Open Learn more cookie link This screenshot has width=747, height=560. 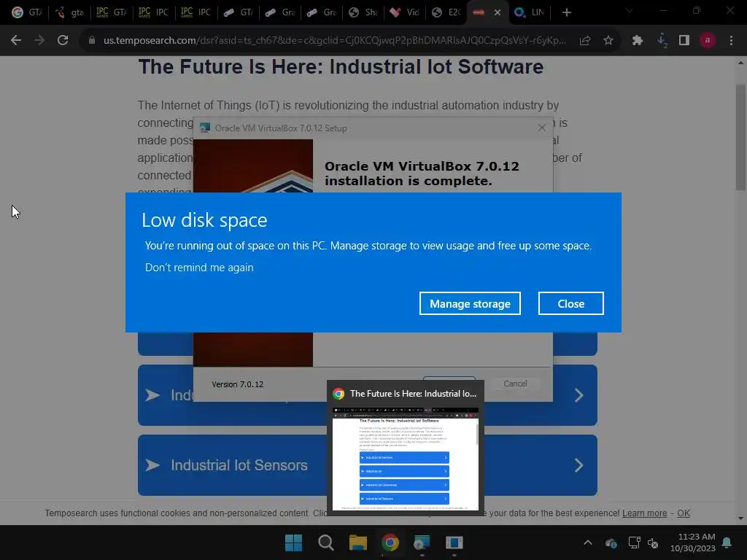click(x=644, y=513)
